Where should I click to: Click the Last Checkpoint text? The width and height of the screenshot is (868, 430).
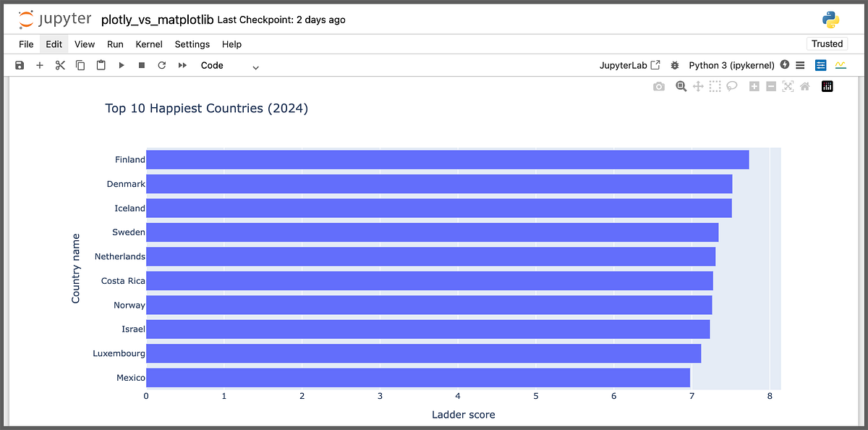(x=281, y=20)
